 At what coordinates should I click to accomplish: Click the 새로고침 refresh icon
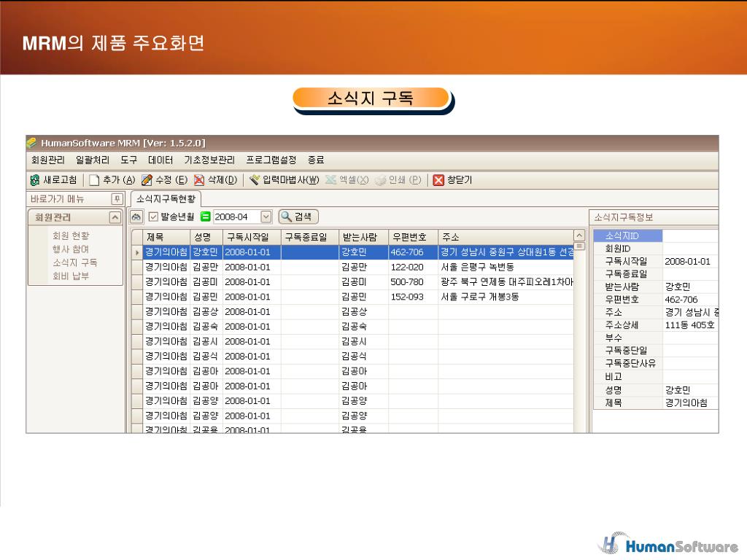click(x=35, y=180)
